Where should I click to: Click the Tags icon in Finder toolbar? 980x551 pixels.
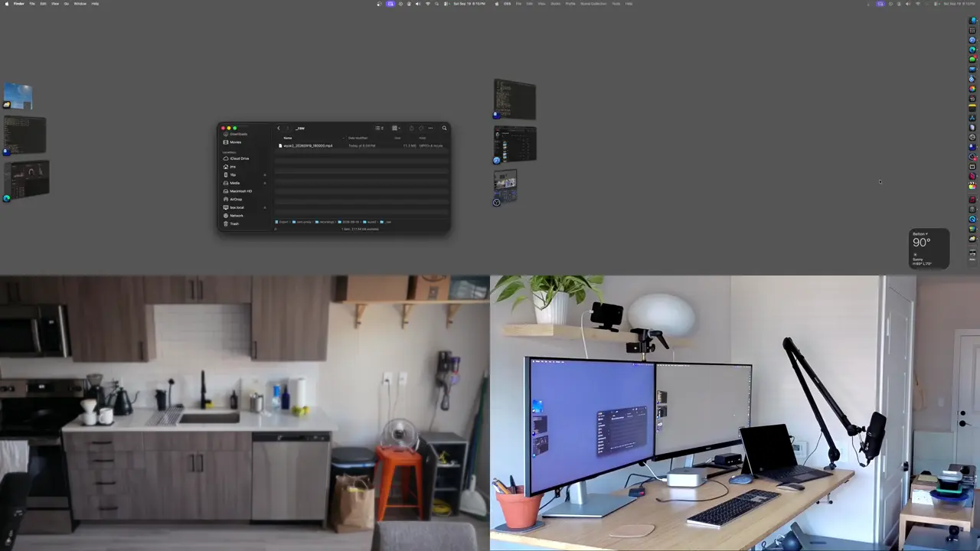[x=421, y=128]
